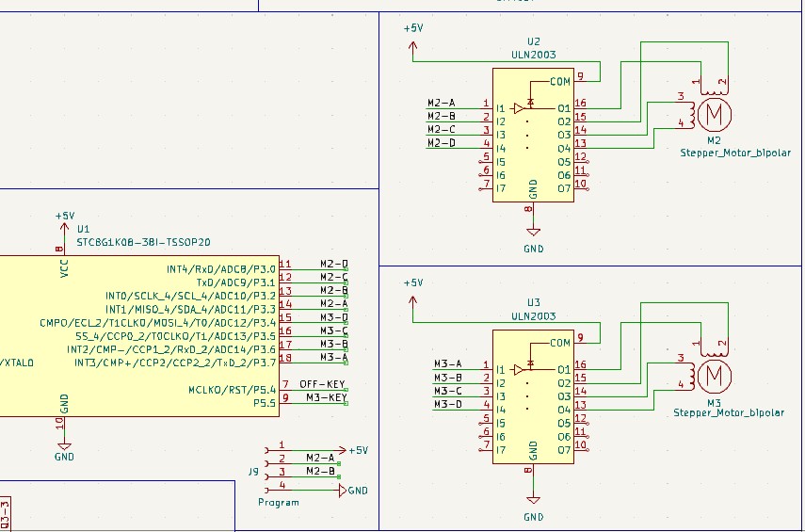The image size is (805, 532).
Task: Select the GND symbol under U1 pin 10
Action: click(64, 443)
